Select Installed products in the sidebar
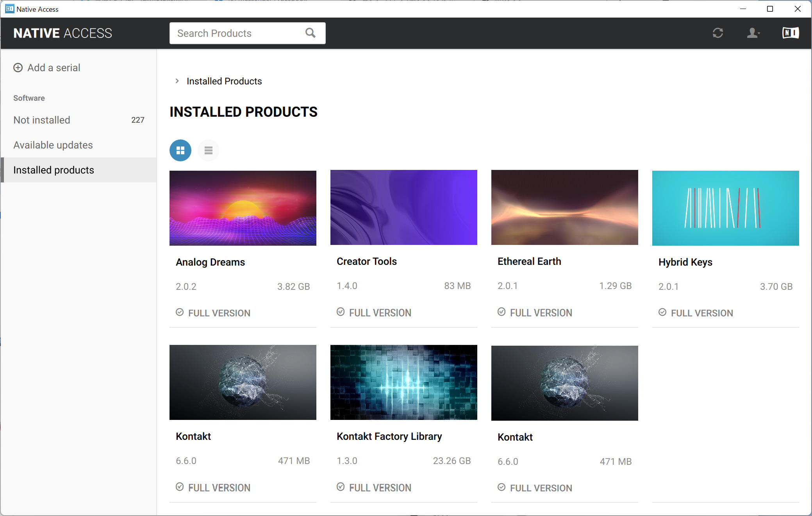 pyautogui.click(x=79, y=170)
